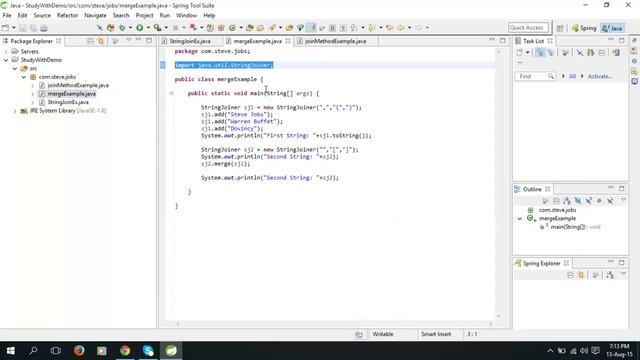Click the Print toolbar icon

point(44,28)
